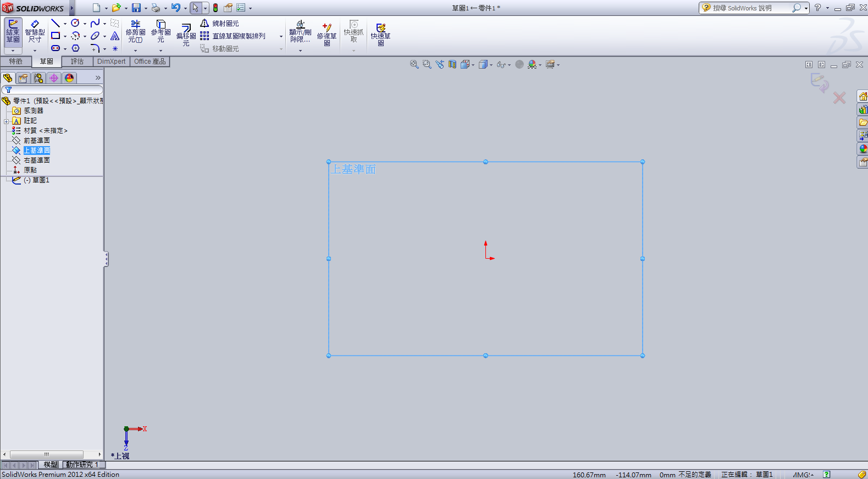The width and height of the screenshot is (868, 479).
Task: Pick the Corner Rectangle tool
Action: (x=56, y=36)
